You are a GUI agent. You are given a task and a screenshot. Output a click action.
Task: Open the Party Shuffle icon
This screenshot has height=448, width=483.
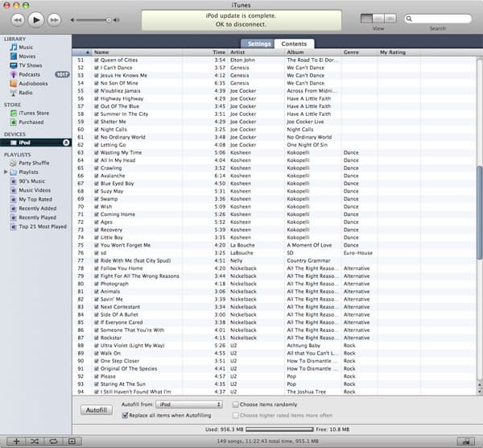(14, 163)
